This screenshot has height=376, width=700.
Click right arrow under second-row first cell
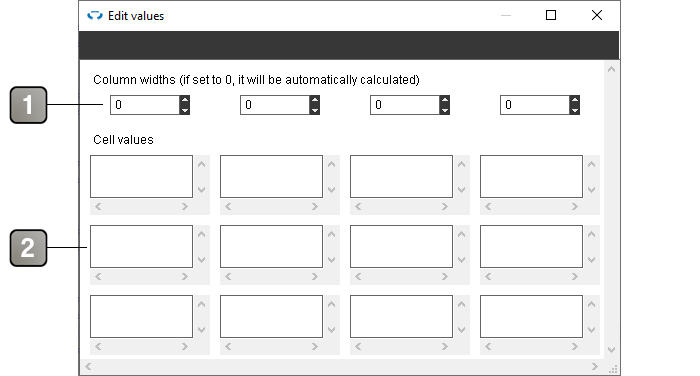(x=184, y=276)
